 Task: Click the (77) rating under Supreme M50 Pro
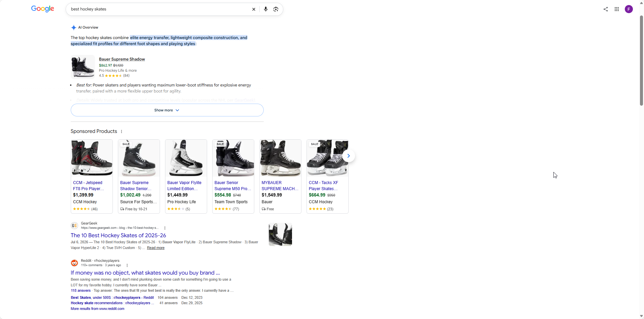236,209
